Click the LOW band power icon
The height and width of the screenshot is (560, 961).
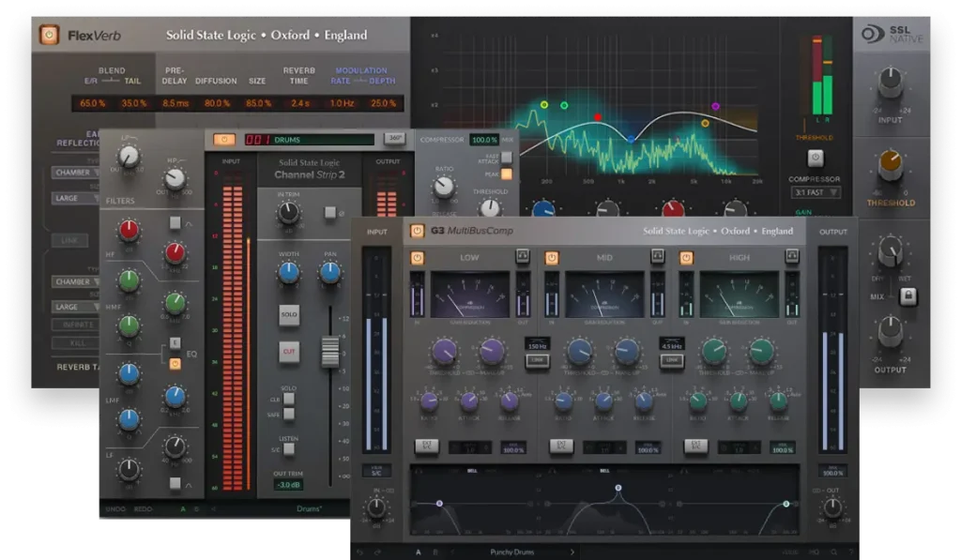pos(417,257)
